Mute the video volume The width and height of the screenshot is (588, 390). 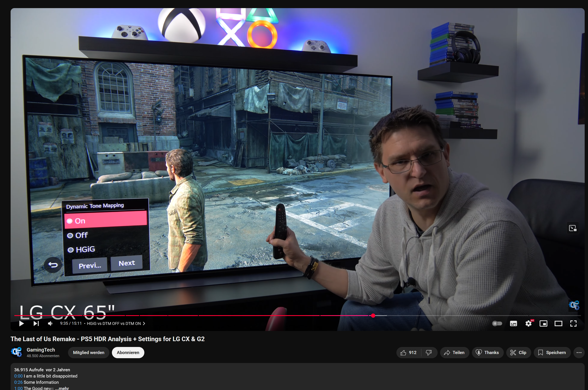tap(50, 323)
